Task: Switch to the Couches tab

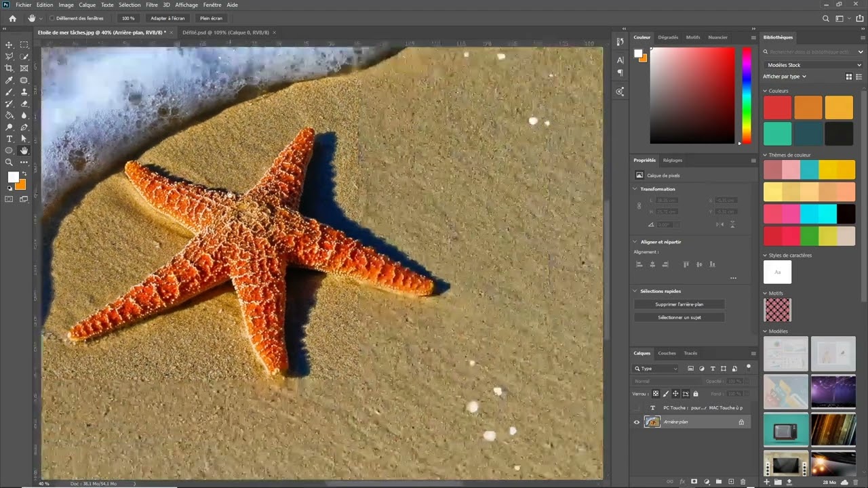Action: click(667, 353)
